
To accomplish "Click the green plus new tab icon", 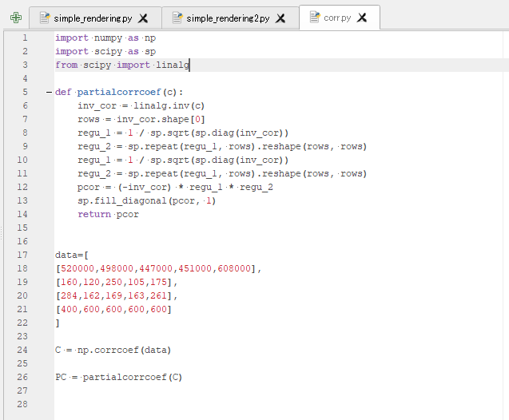I will [16, 17].
